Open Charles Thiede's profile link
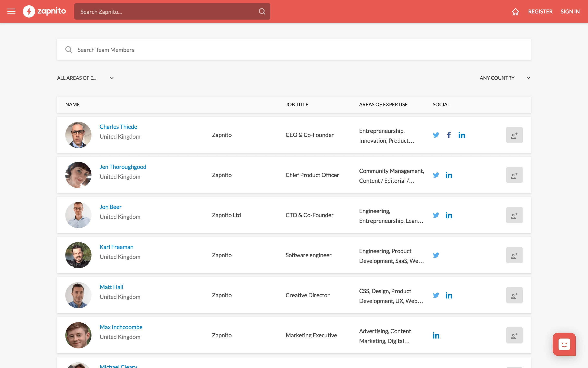Image resolution: width=588 pixels, height=368 pixels. [118, 127]
